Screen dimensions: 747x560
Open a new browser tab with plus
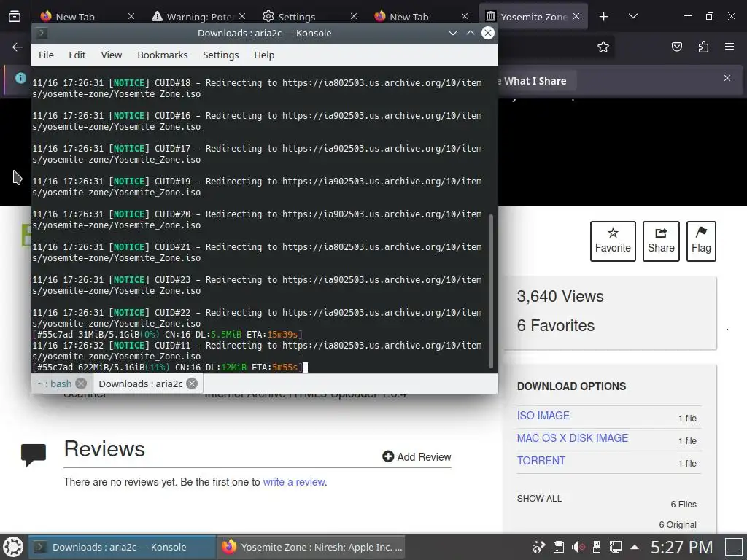click(x=603, y=17)
